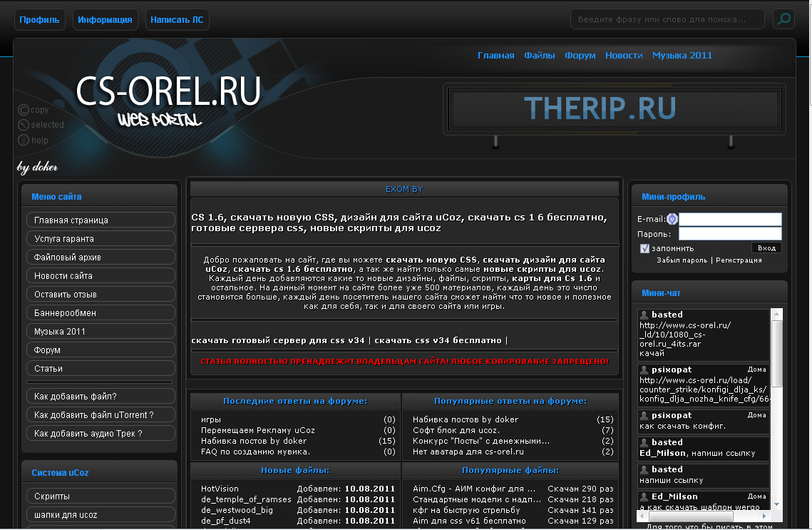Click 'скачать готовый сервер для css v34' link
This screenshot has height=530, width=812.
[x=278, y=340]
